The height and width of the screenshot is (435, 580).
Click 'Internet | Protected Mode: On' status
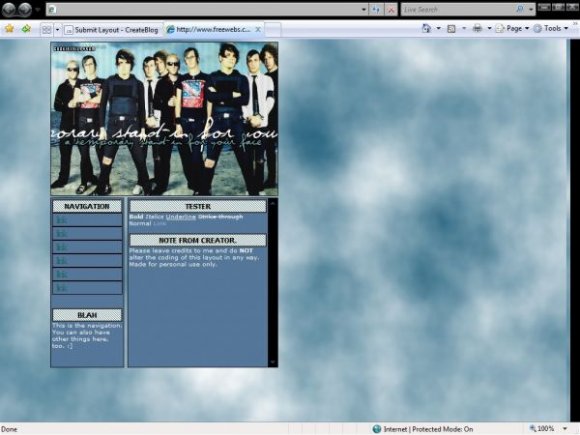click(x=428, y=429)
